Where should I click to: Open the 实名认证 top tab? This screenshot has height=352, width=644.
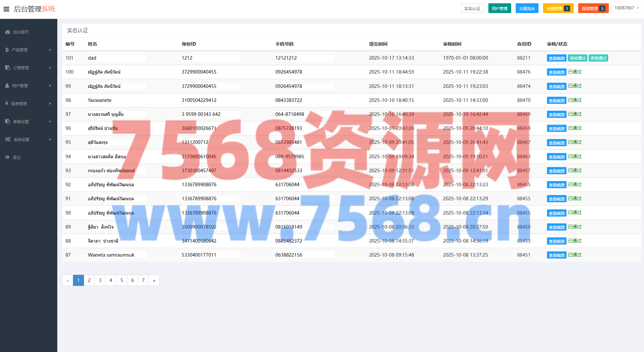coord(472,8)
